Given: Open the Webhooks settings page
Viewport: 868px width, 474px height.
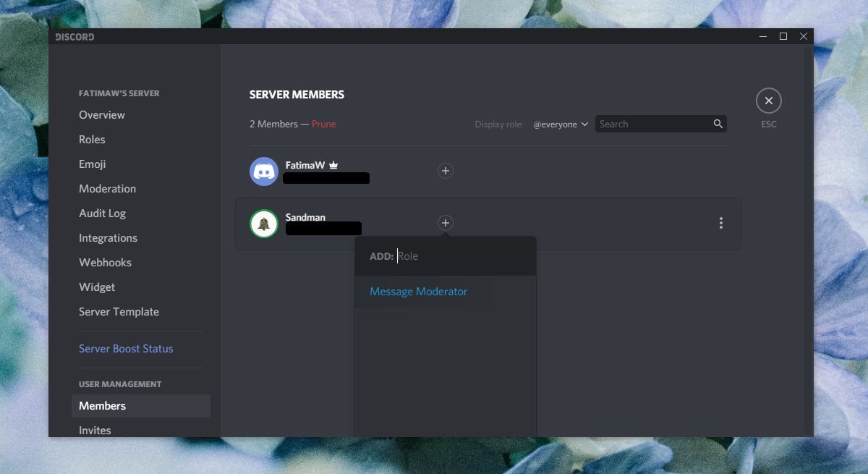Looking at the screenshot, I should [105, 262].
